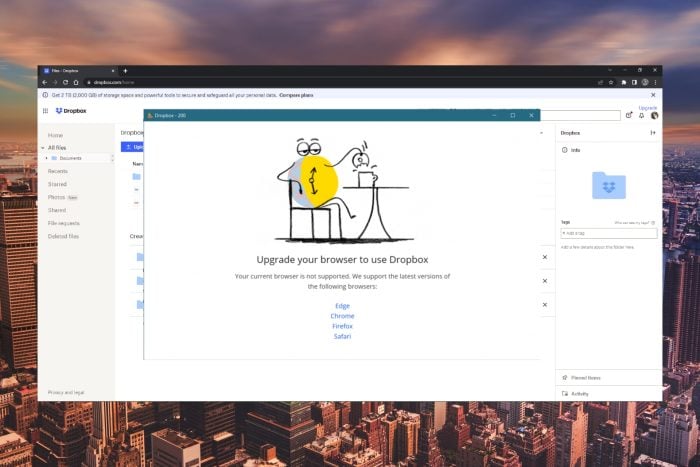Click the invite/share icon beside the bell
The image size is (700, 467).
tap(629, 116)
